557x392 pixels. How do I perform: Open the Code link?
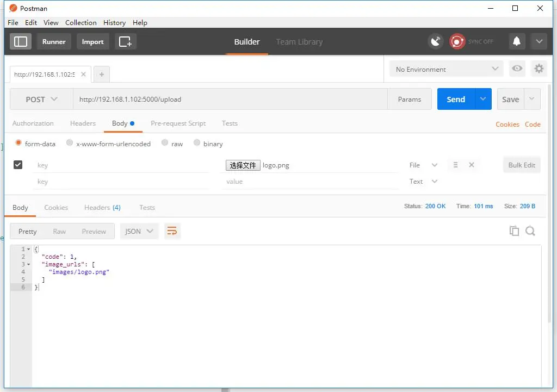pos(533,125)
